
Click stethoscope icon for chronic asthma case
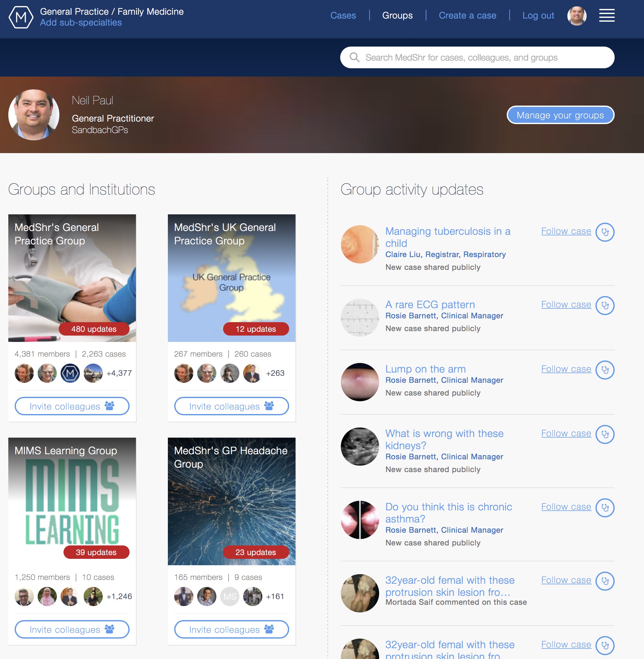point(605,507)
